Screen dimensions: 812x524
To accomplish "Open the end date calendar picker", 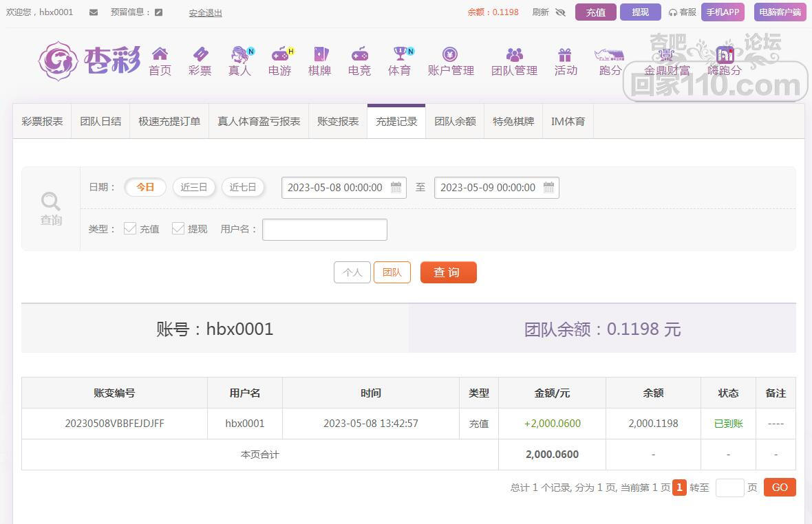I will coord(548,188).
